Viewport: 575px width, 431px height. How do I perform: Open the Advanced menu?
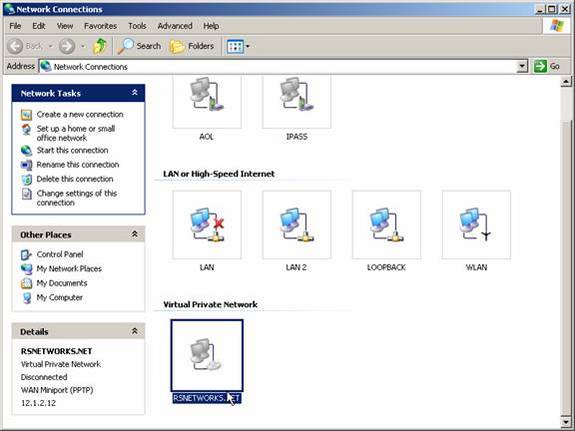[x=175, y=26]
